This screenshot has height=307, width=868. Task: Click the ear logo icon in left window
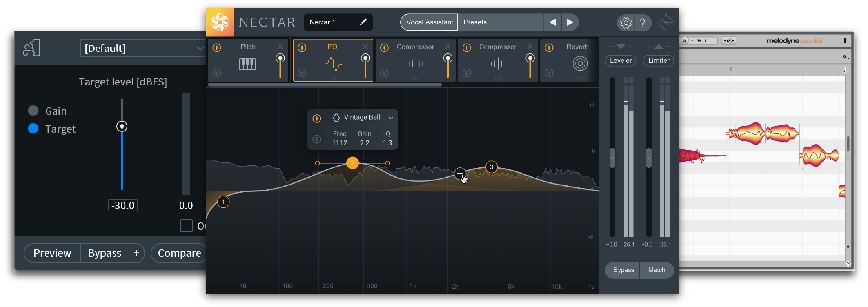(x=32, y=48)
